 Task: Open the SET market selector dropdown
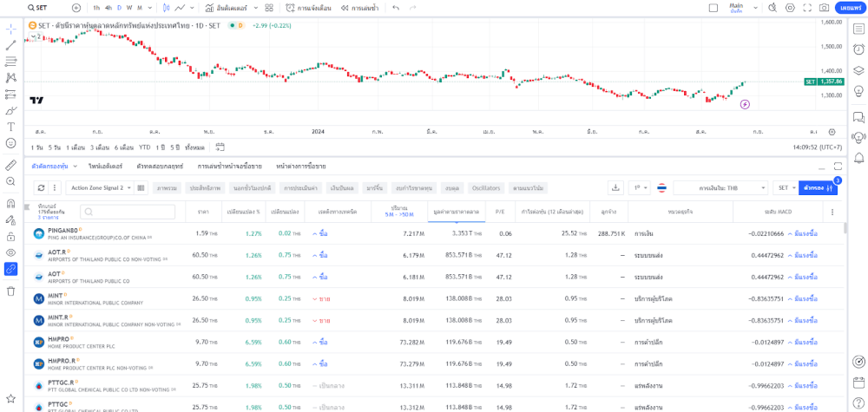point(784,187)
